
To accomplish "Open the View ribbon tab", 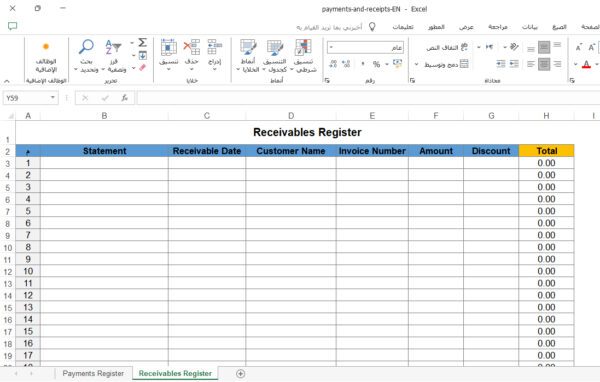I will [x=466, y=27].
